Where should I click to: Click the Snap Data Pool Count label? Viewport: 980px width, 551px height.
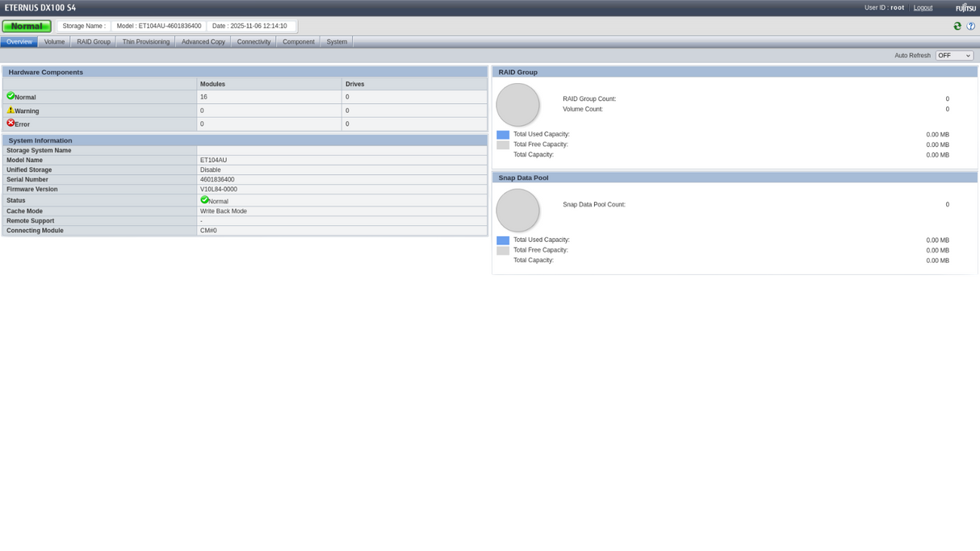594,205
